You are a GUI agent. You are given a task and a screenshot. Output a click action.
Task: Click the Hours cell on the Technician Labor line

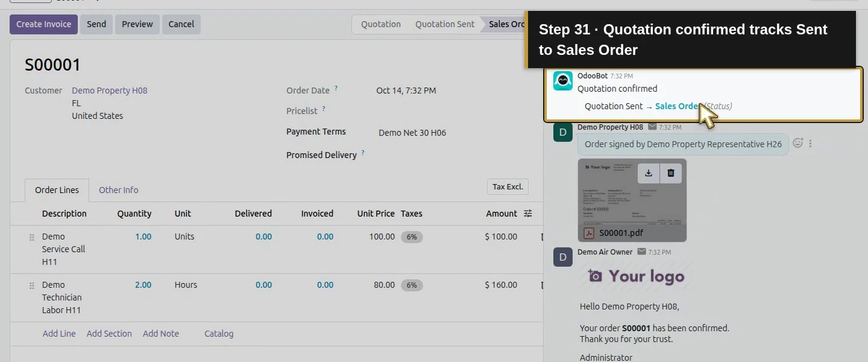pyautogui.click(x=186, y=285)
